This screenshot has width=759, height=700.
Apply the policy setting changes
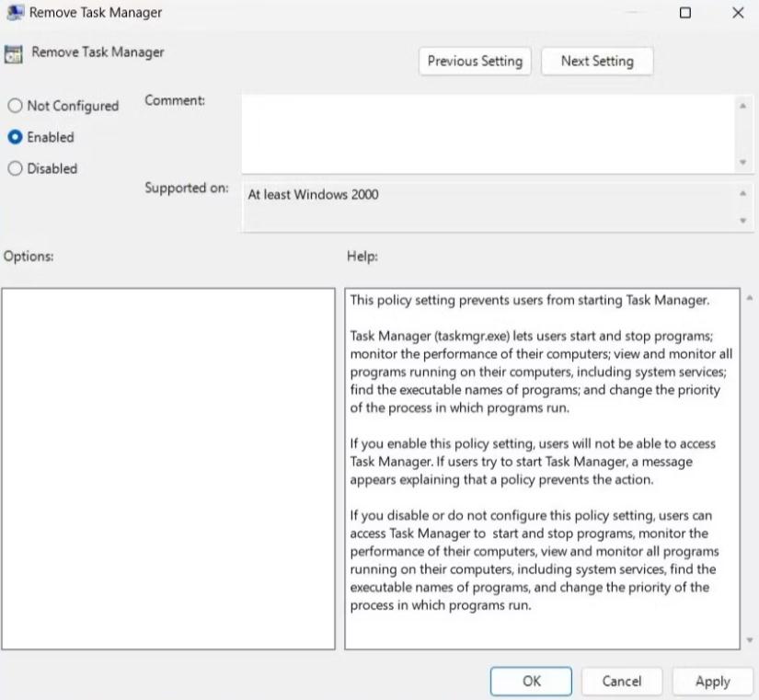click(x=713, y=681)
